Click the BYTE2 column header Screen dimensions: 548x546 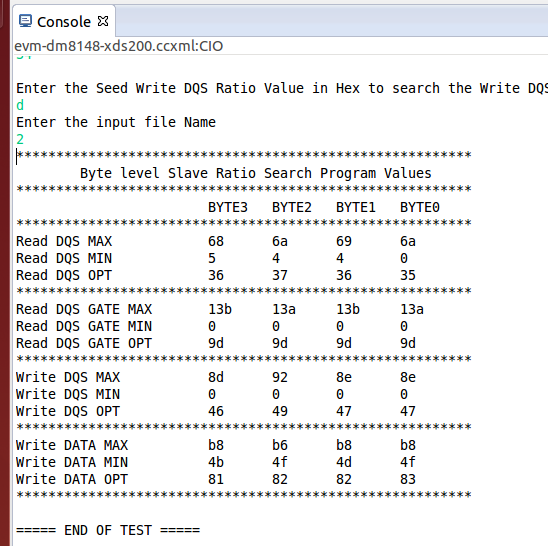[291, 207]
